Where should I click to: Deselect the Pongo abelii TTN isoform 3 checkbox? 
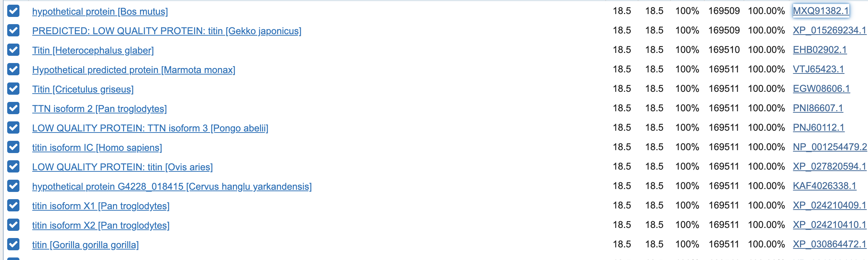tap(13, 128)
